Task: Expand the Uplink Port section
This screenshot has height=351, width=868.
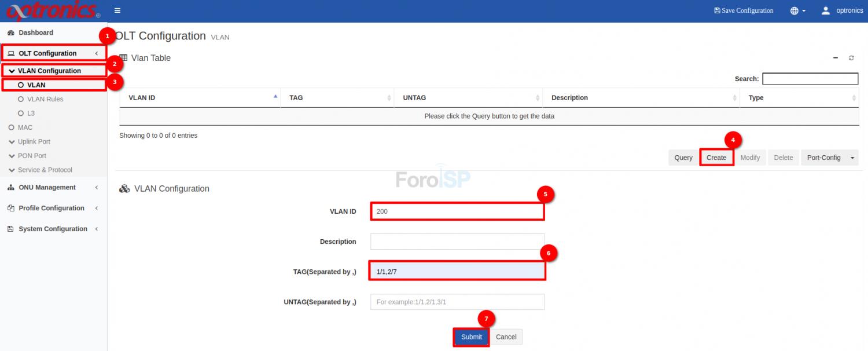Action: click(x=34, y=142)
